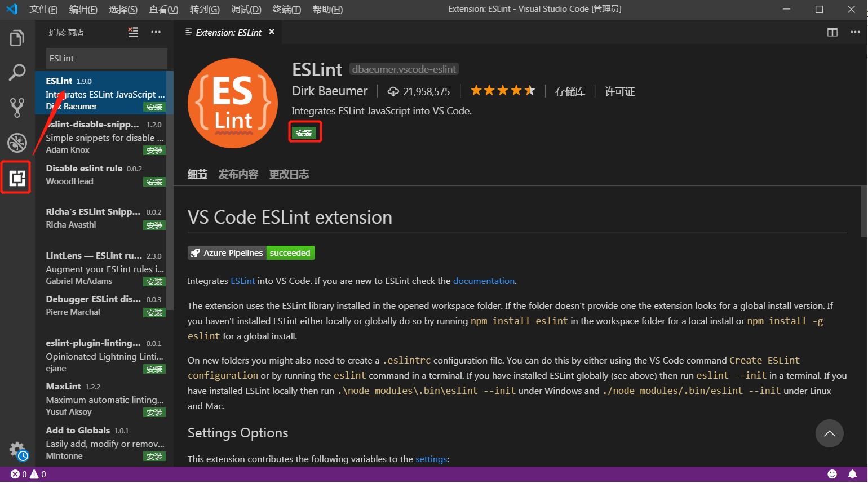Open the Explorer view in activity bar
The width and height of the screenshot is (868, 483).
(x=17, y=38)
